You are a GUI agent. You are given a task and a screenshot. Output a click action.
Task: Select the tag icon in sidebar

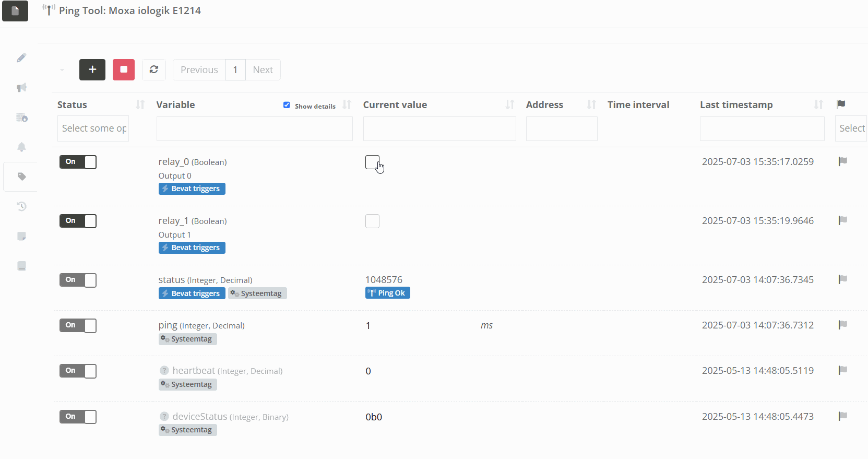21,176
